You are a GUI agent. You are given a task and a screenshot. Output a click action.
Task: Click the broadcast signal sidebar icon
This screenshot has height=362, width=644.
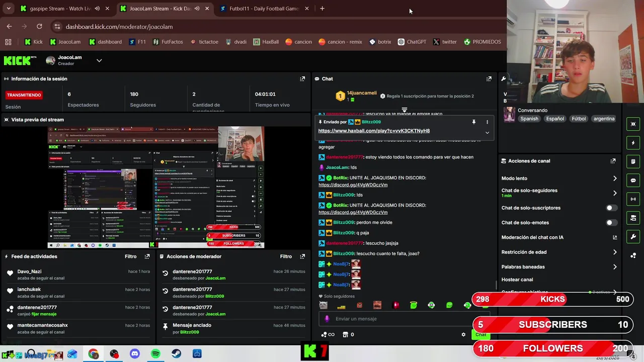point(633,199)
